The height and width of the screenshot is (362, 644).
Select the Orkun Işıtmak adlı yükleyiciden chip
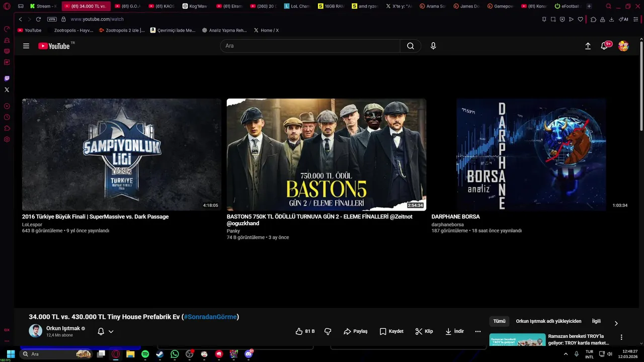(548, 321)
